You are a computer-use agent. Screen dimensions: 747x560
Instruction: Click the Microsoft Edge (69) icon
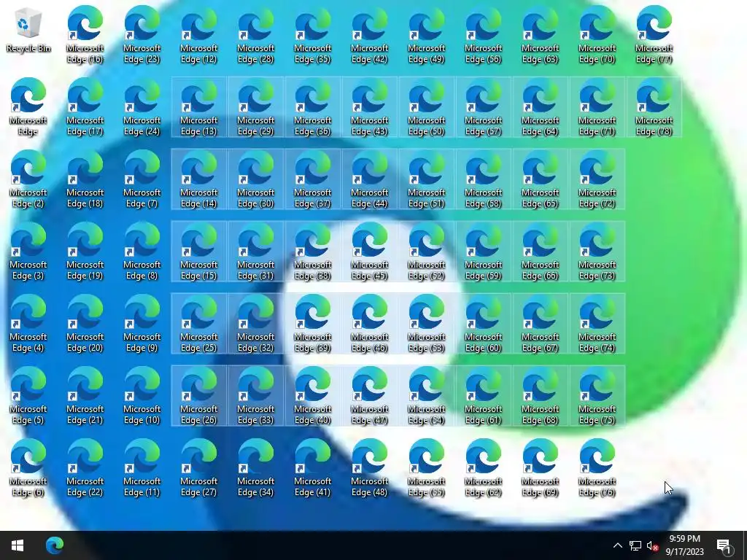tap(541, 469)
